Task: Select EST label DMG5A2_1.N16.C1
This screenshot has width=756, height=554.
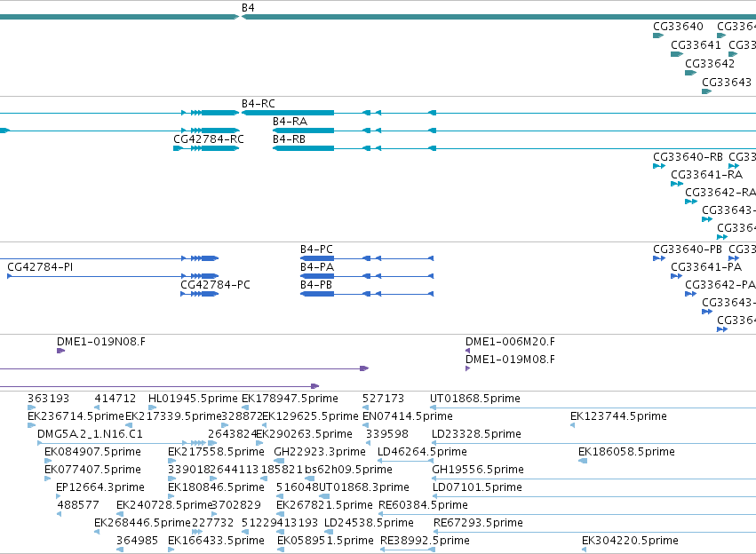Action: pos(90,434)
